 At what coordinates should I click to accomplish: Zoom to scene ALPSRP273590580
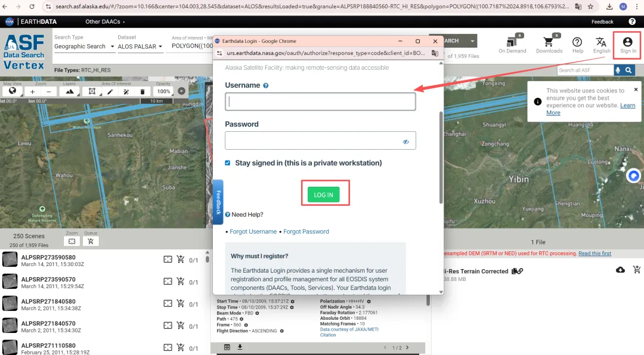[168, 260]
